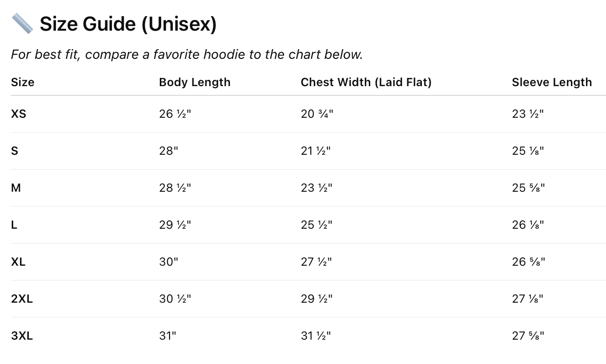The height and width of the screenshot is (364, 606).
Task: Click the M sleeve length 25 ⅝" value
Action: 528,188
